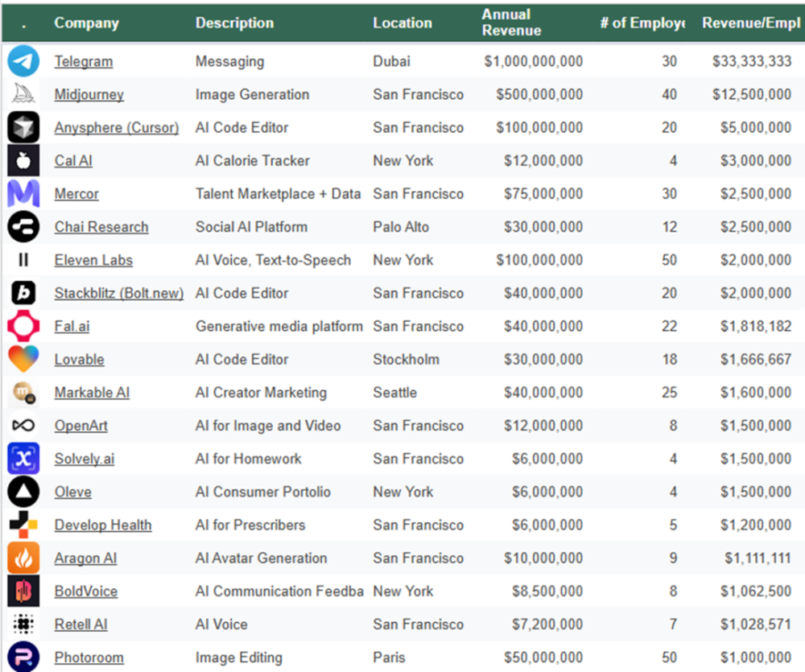The width and height of the screenshot is (805, 672).
Task: Select the Description column header
Action: 234,23
